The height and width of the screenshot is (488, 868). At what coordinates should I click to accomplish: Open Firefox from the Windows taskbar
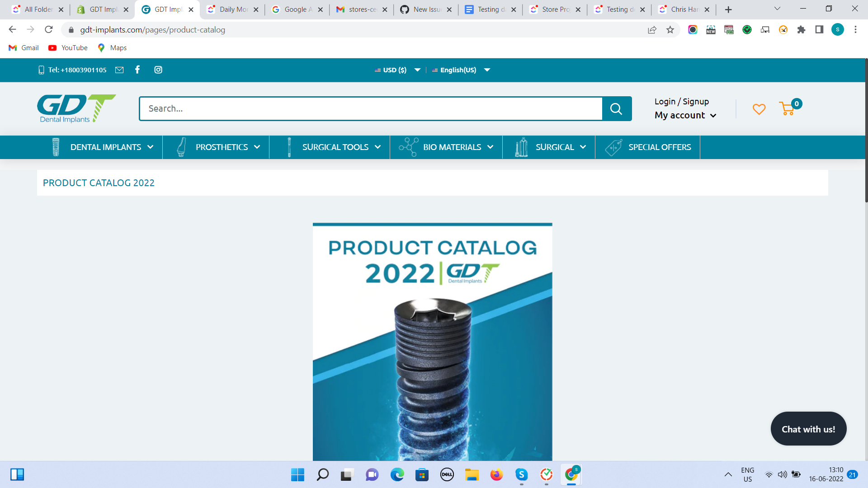coord(496,474)
